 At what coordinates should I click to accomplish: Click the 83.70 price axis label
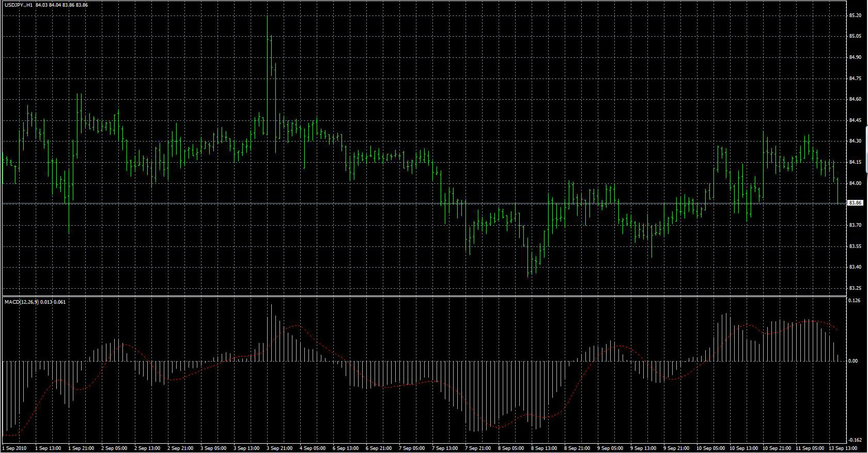click(x=855, y=225)
